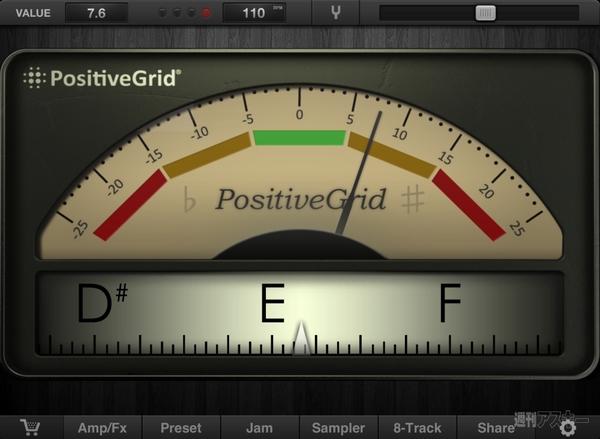Click the flat symbol on the meter face
The image size is (600, 439).
(189, 199)
